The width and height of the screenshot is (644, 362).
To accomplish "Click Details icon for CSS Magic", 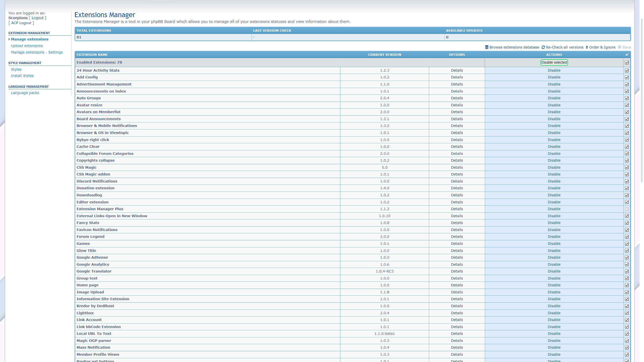I will point(457,167).
